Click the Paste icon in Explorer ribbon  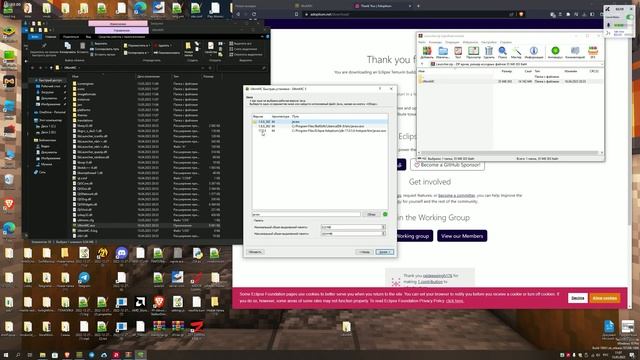tap(82, 47)
